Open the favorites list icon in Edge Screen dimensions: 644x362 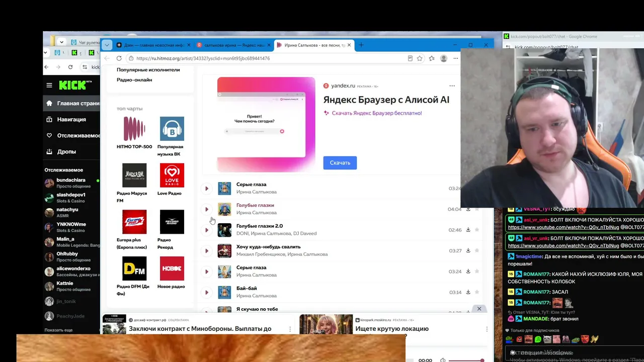(432, 58)
